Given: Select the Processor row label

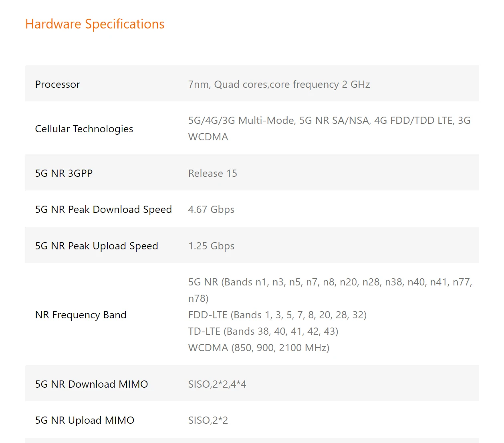Looking at the screenshot, I should 58,84.
